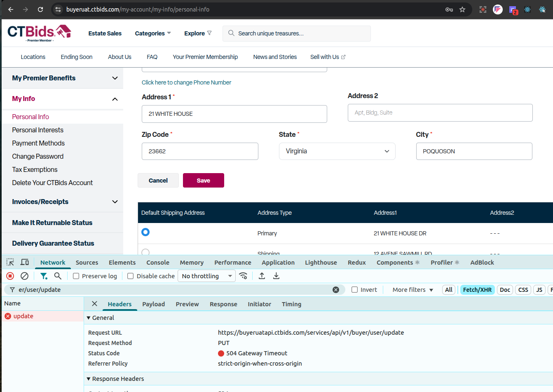The width and height of the screenshot is (553, 392).
Task: Click the Zip Code field containing 23662
Action: tap(200, 151)
